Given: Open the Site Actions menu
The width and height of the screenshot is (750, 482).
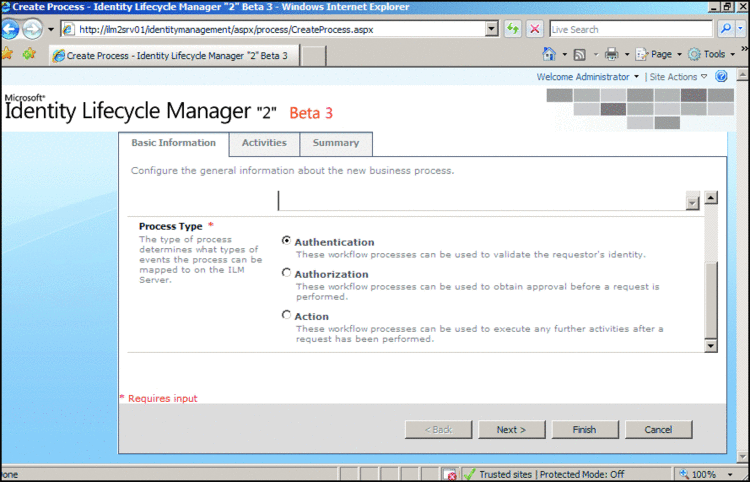Looking at the screenshot, I should 678,77.
